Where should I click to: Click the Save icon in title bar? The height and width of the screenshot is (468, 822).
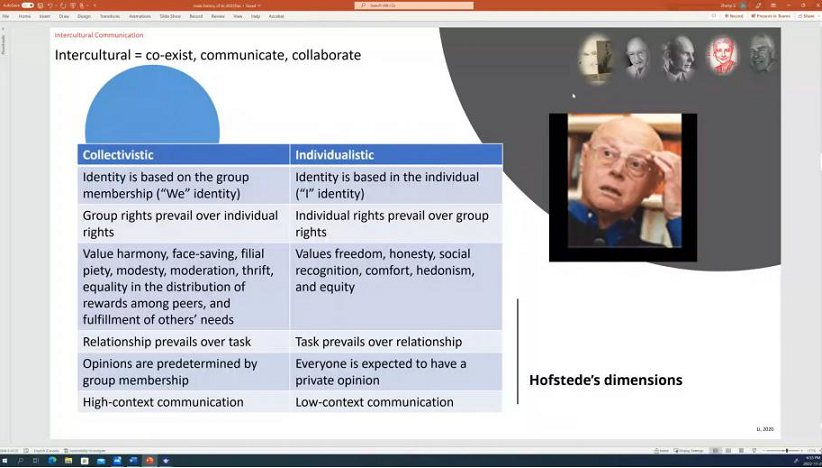(x=41, y=5)
